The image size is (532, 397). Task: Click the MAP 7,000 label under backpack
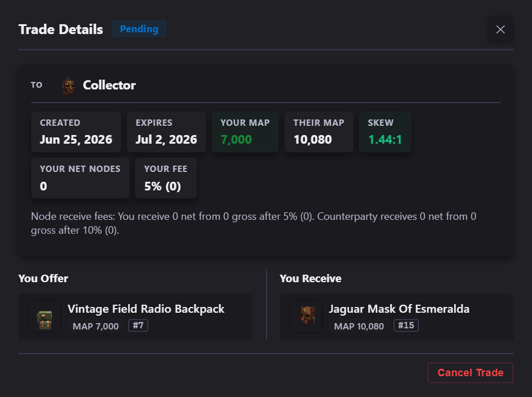pos(96,327)
